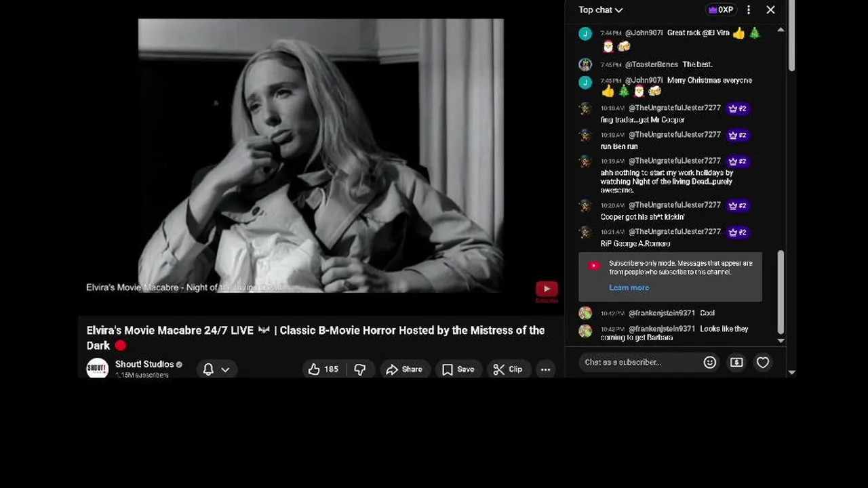This screenshot has height=488, width=868.
Task: Open the chat more-options three-dot menu
Action: click(x=749, y=9)
